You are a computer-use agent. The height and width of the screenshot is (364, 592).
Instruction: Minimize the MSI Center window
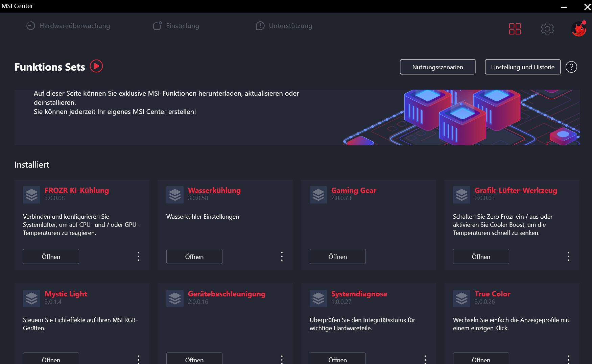point(564,7)
